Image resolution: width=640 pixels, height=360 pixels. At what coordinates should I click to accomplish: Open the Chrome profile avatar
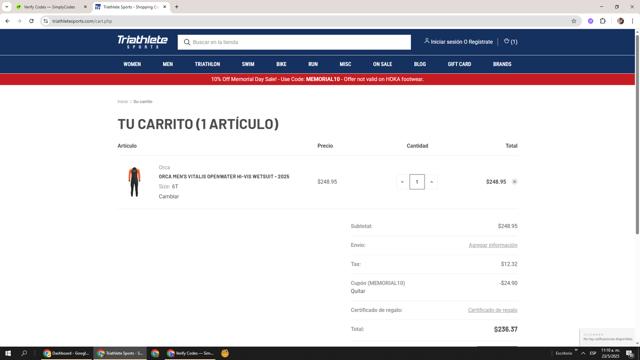620,21
